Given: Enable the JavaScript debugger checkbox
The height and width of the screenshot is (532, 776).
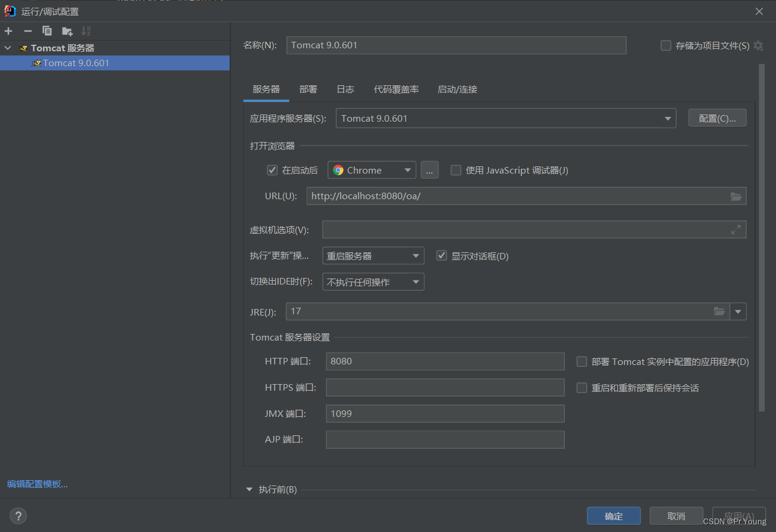Looking at the screenshot, I should tap(456, 170).
